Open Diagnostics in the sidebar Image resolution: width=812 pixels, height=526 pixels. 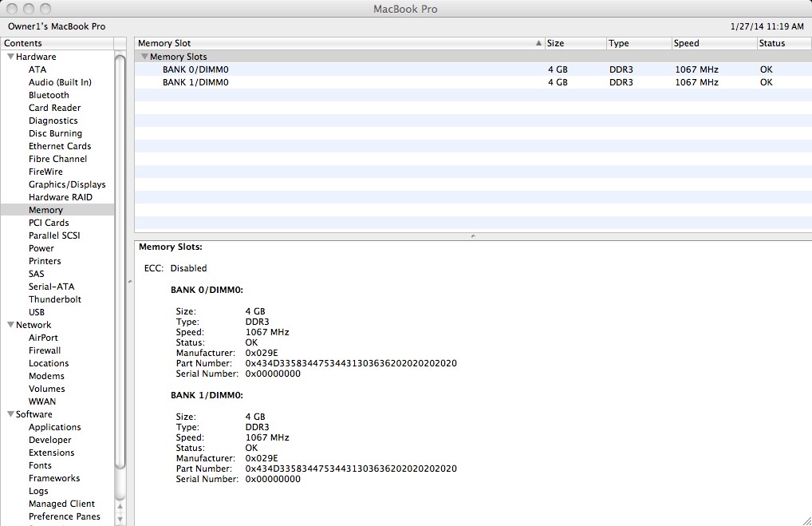point(53,121)
